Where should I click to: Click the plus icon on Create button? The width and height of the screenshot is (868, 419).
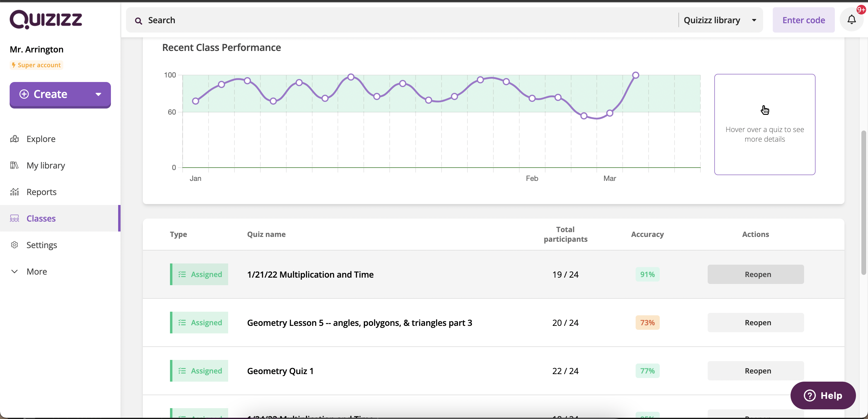24,94
